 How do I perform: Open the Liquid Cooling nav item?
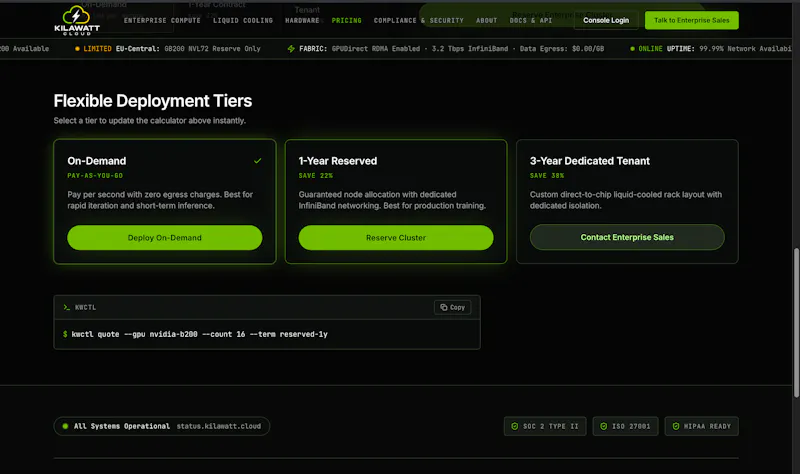pyautogui.click(x=243, y=20)
